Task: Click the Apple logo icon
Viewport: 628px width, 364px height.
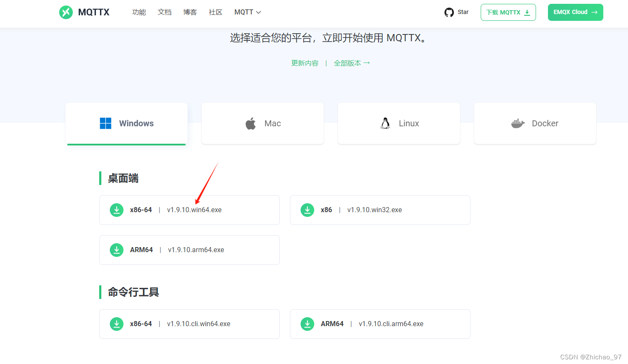Action: click(251, 123)
